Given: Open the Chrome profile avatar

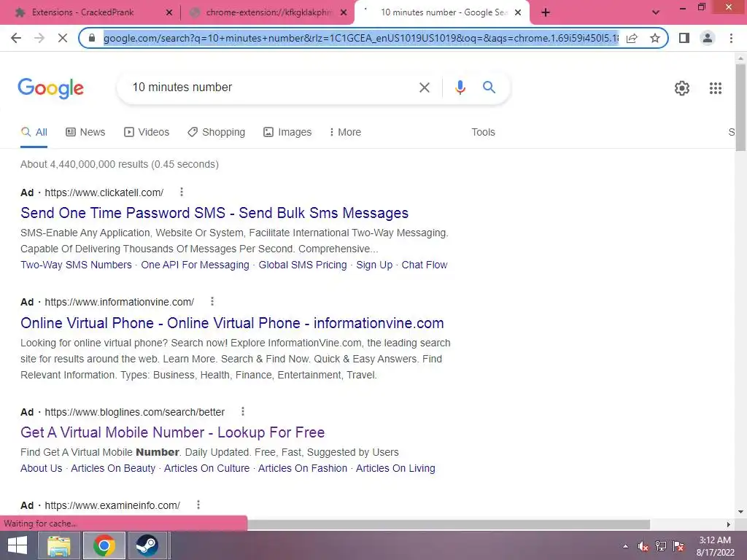Looking at the screenshot, I should pyautogui.click(x=708, y=38).
